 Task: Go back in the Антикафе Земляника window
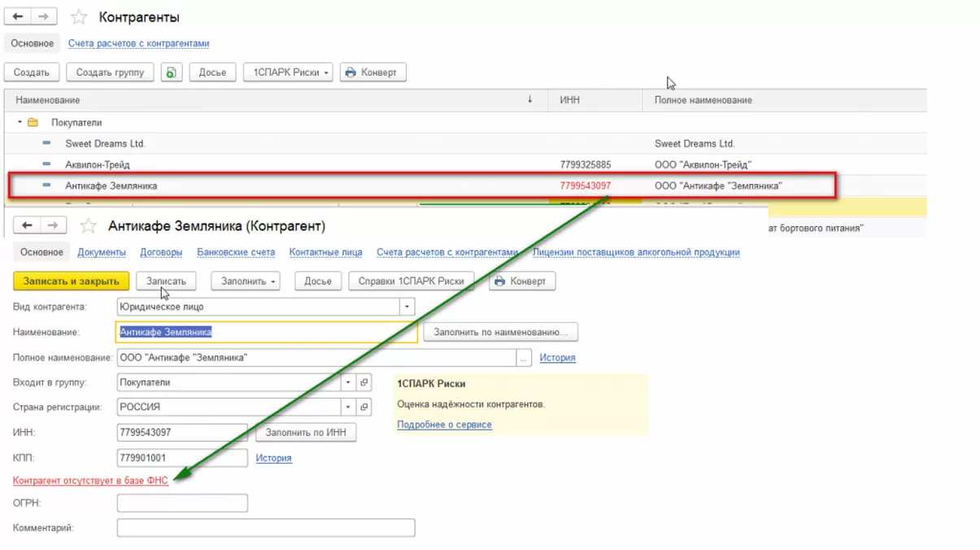pos(28,225)
